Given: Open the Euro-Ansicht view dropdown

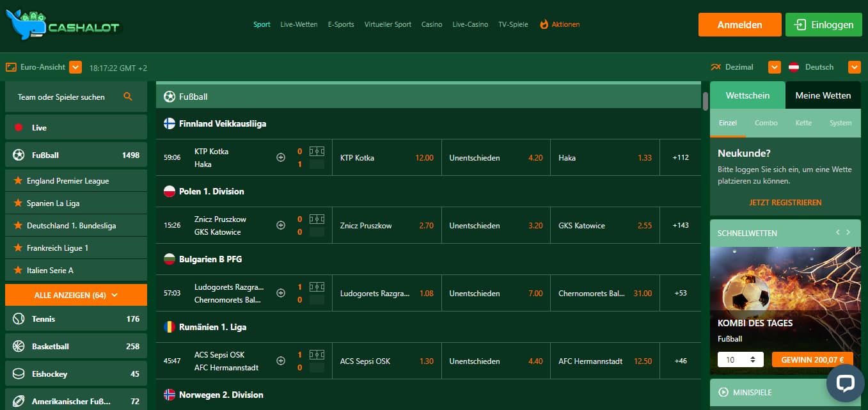Looking at the screenshot, I should point(75,67).
